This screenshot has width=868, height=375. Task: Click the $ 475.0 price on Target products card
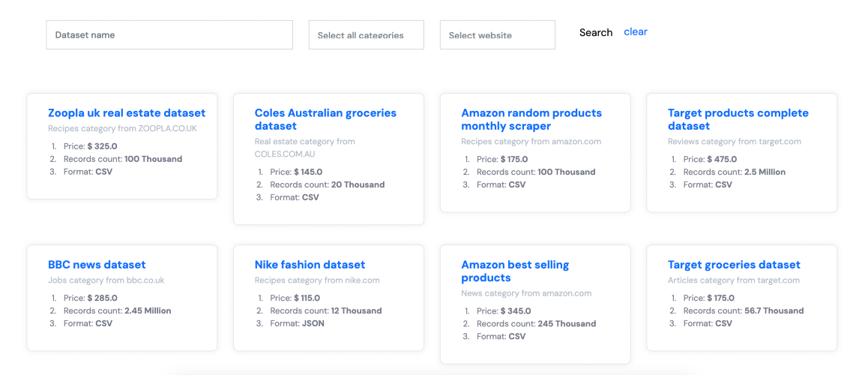pos(722,159)
